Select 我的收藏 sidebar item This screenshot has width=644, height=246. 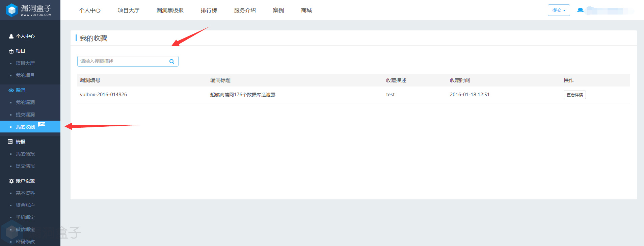25,127
